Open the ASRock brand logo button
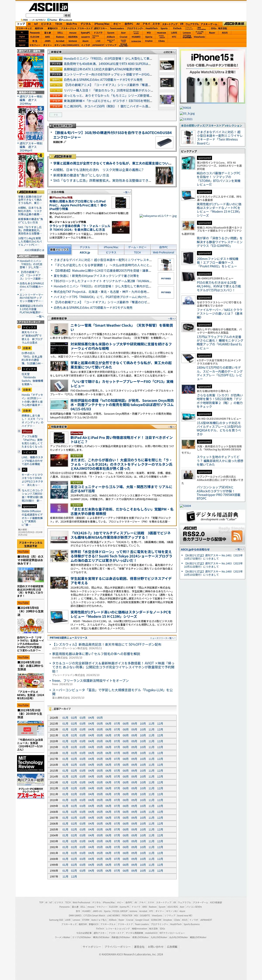 pos(111,37)
